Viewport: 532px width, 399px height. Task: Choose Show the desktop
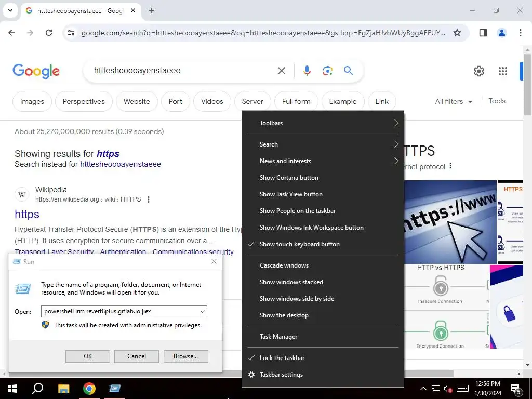[323, 315]
